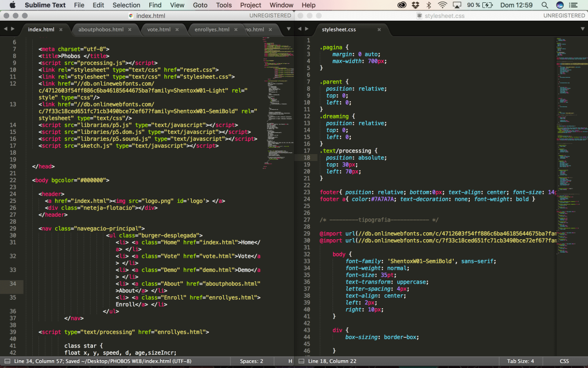The image size is (588, 368).
Task: Switch to the vote.html tab
Action: click(158, 29)
